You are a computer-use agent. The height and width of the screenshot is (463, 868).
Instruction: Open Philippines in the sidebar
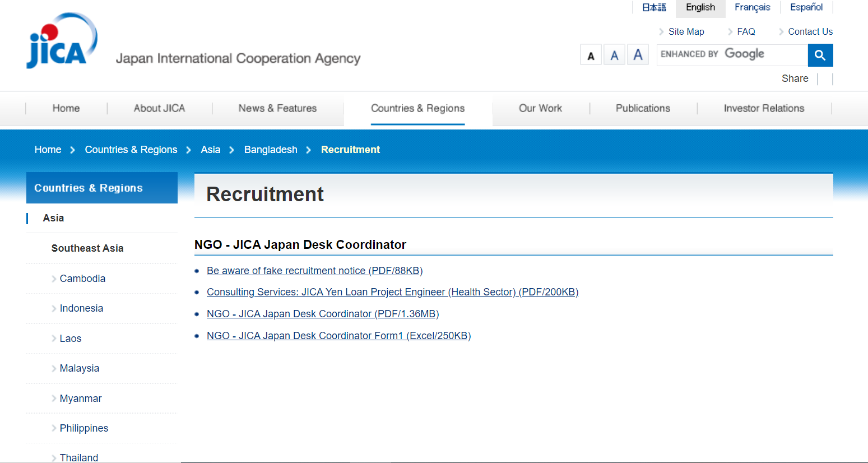point(84,428)
